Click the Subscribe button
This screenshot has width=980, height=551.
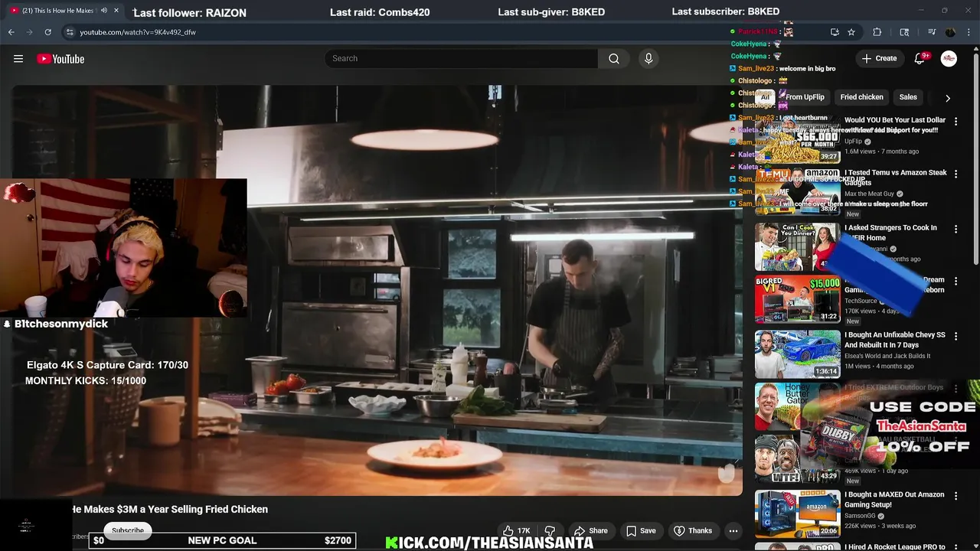(x=128, y=530)
